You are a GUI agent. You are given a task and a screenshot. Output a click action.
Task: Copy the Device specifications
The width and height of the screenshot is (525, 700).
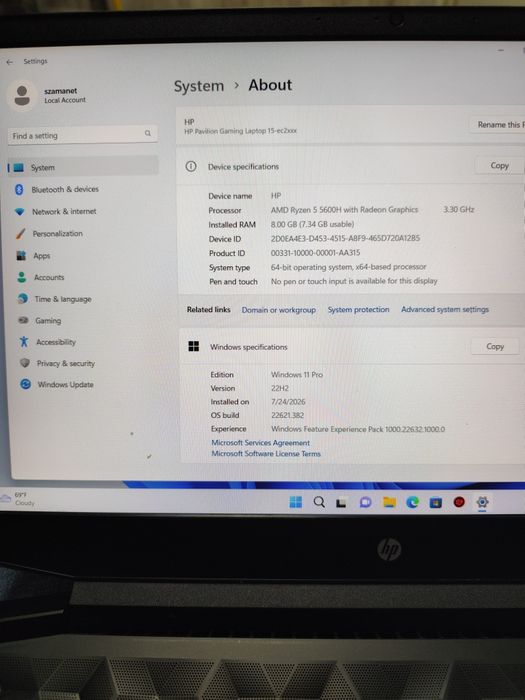click(499, 166)
